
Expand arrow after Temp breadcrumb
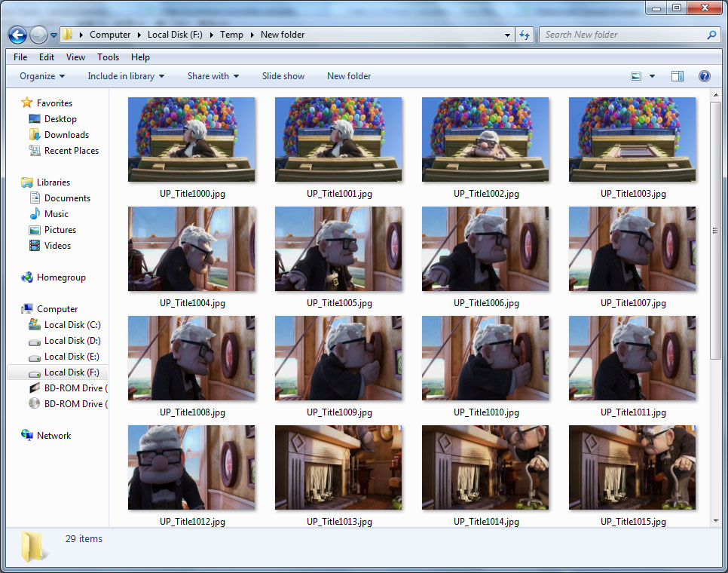click(252, 35)
